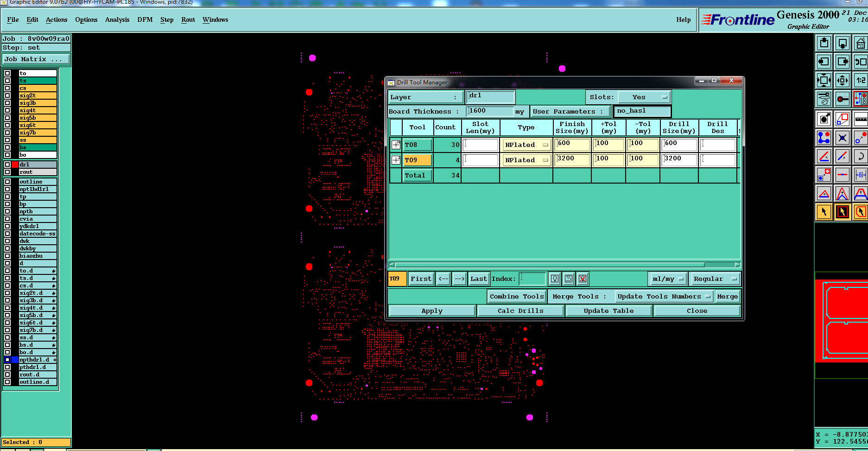The width and height of the screenshot is (868, 451).
Task: Select the black circle with arrow feature tool
Action: click(x=824, y=119)
